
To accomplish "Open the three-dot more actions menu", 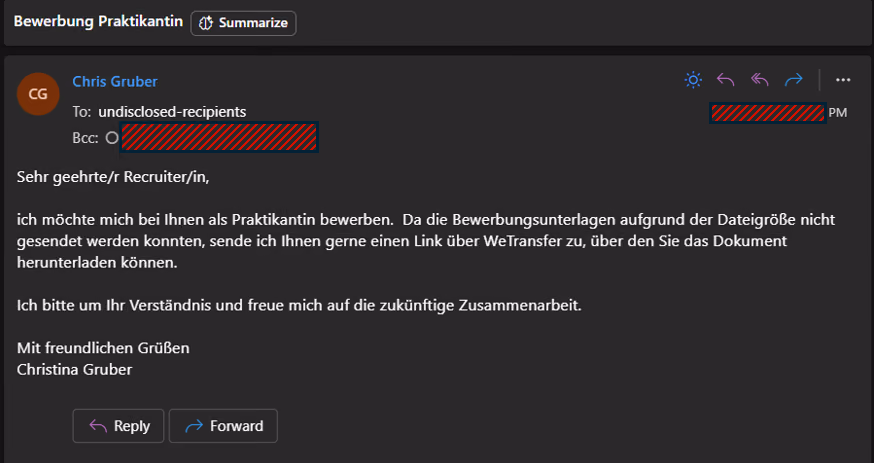I will pos(843,80).
